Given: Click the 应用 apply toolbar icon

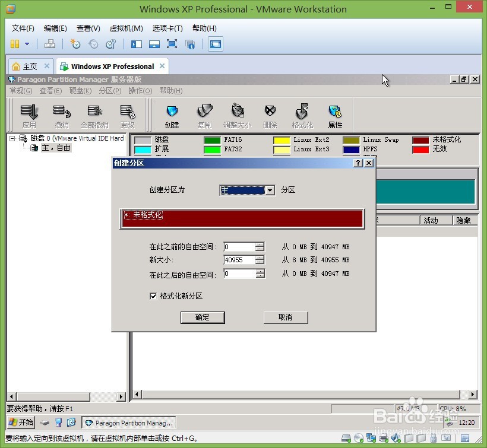Looking at the screenshot, I should coord(29,116).
